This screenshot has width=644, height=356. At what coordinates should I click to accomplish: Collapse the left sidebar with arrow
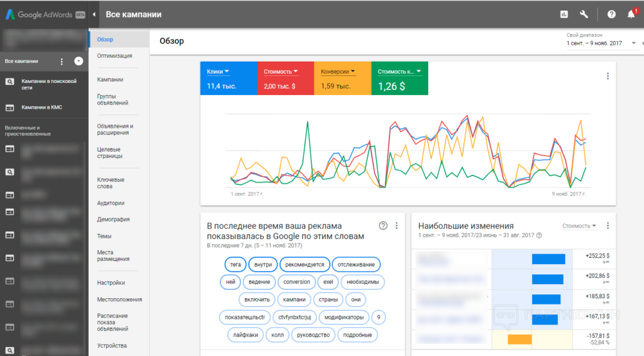(x=94, y=14)
